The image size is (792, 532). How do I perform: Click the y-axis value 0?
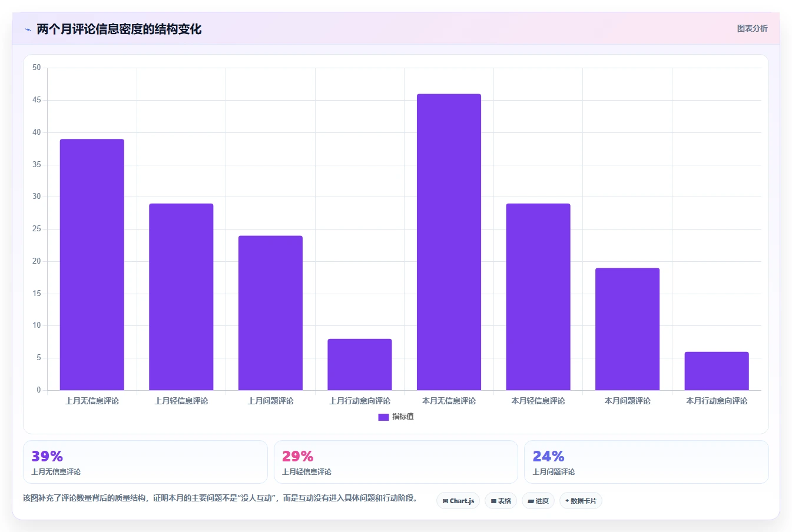pyautogui.click(x=39, y=390)
